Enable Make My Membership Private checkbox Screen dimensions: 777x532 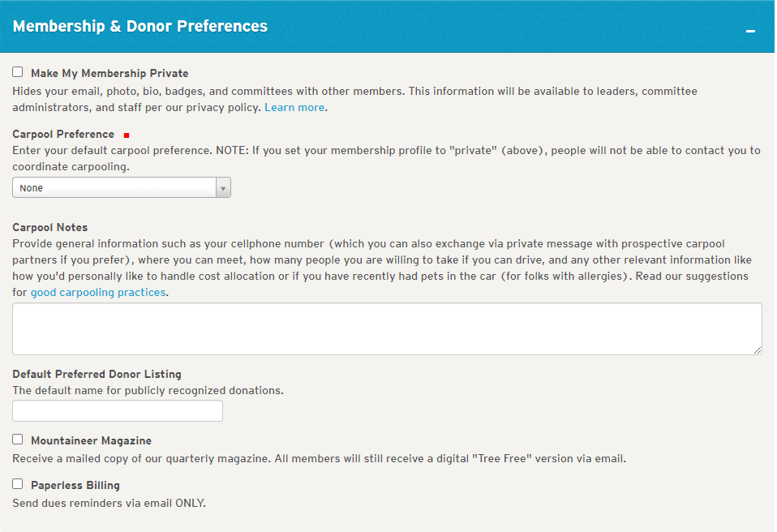point(18,72)
